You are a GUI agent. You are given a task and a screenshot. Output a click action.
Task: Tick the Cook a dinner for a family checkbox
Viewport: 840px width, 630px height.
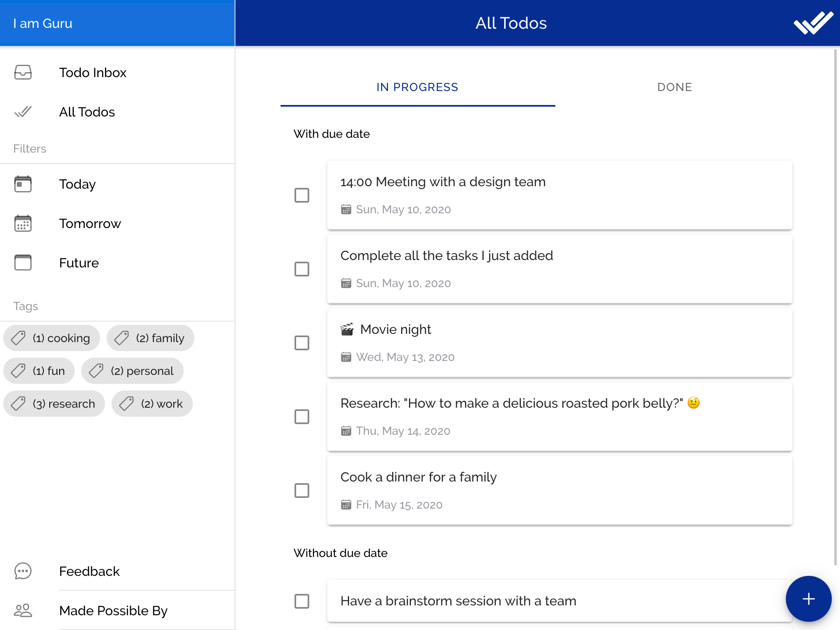[x=302, y=491]
